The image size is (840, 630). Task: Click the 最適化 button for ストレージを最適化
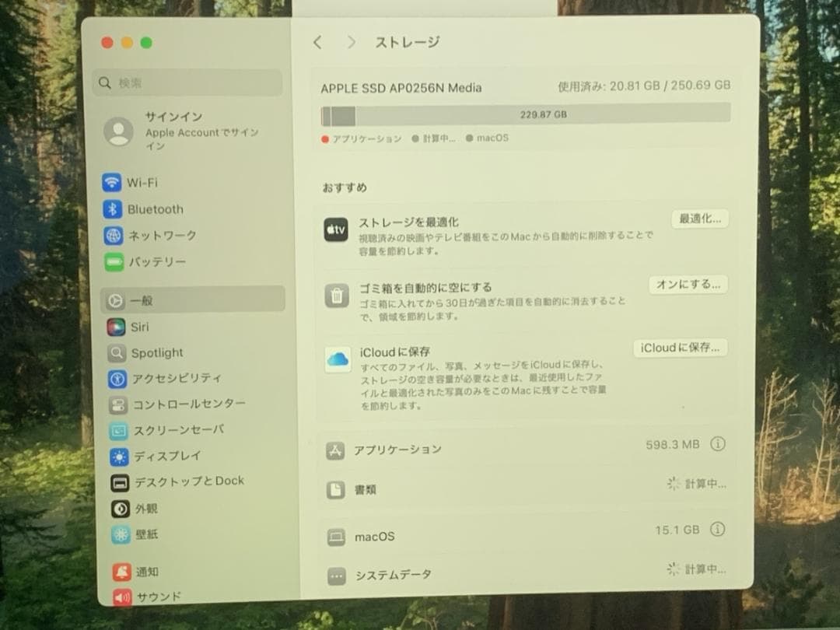(x=699, y=219)
